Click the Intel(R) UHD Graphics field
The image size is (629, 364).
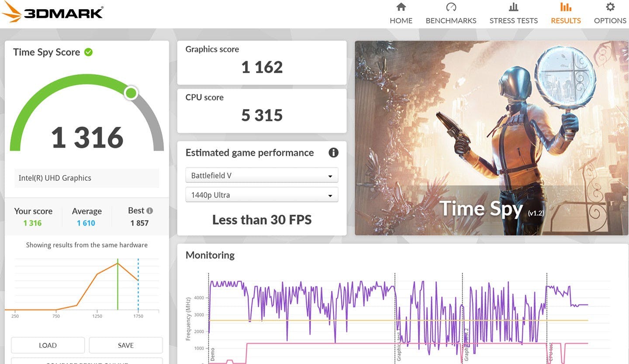86,178
